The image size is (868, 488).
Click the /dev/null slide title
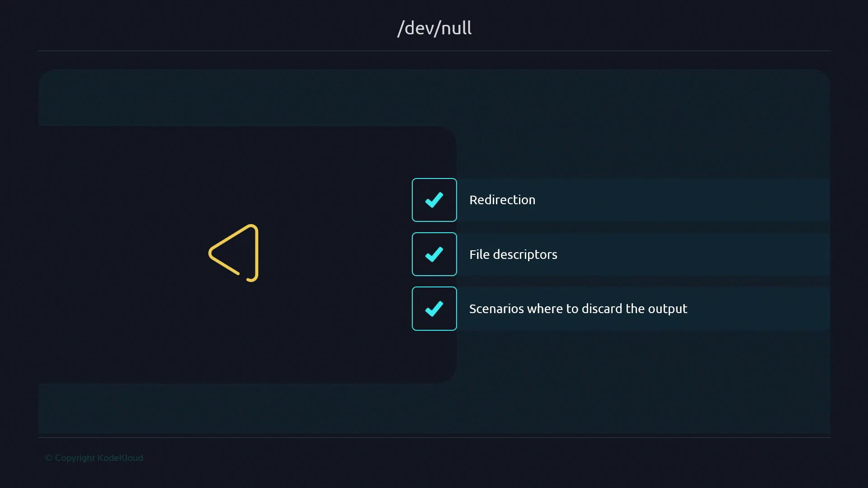pyautogui.click(x=434, y=28)
